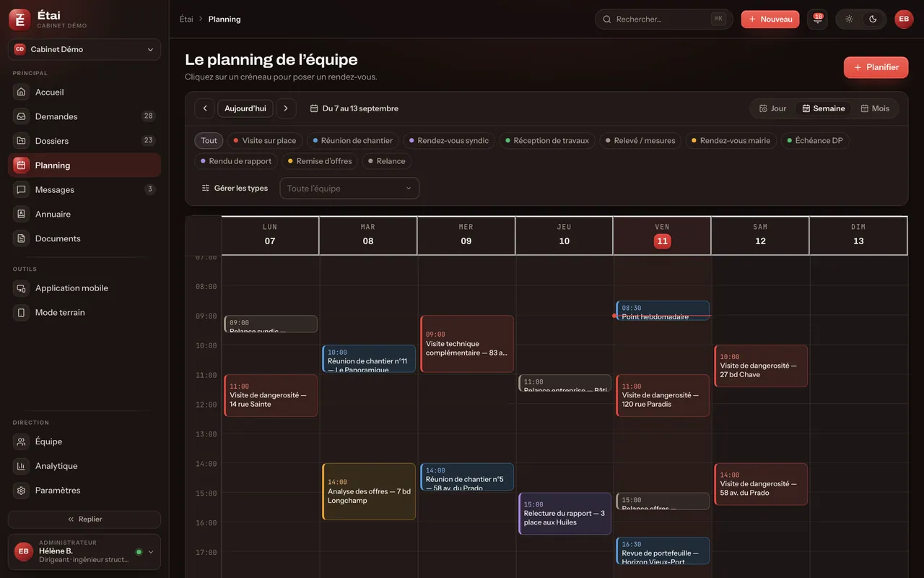Image resolution: width=924 pixels, height=578 pixels.
Task: Click the Étai logo icon
Action: (19, 20)
